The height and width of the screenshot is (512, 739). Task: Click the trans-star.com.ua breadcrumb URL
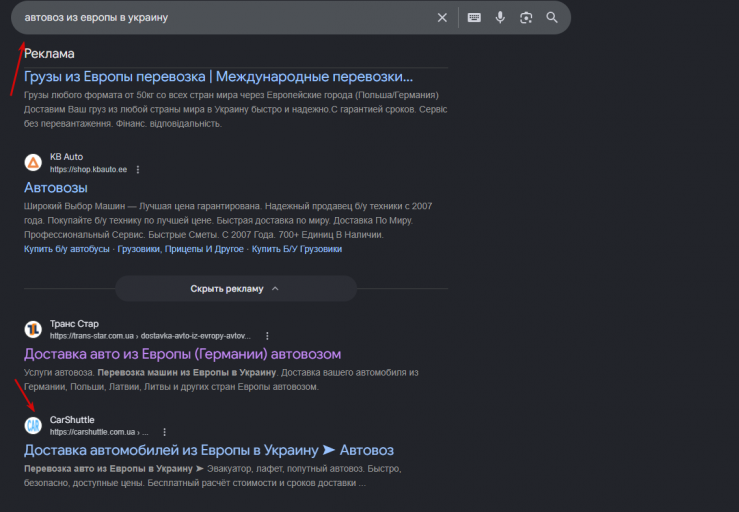pyautogui.click(x=150, y=336)
